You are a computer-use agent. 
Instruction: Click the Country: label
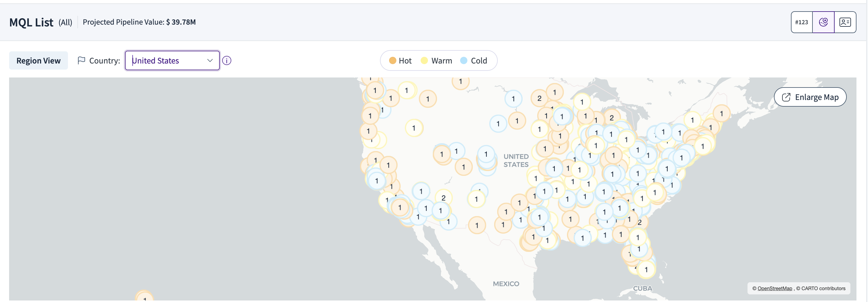(104, 61)
